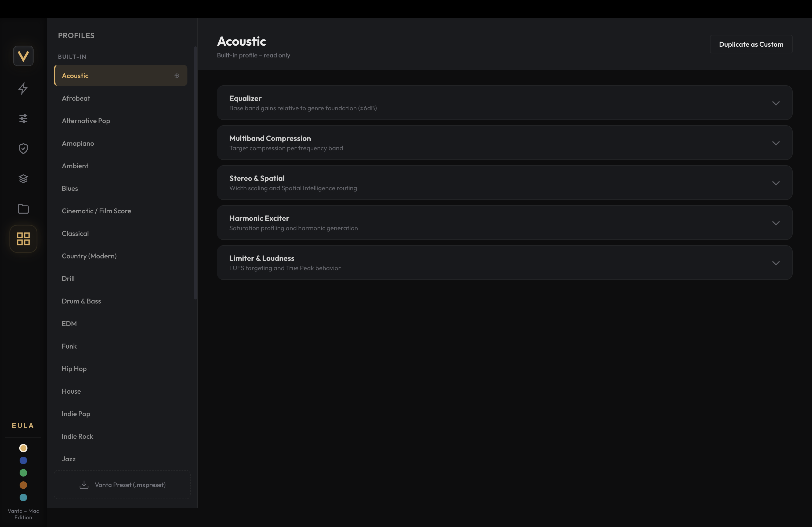Click the plus icon beside Acoustic profile
This screenshot has height=527, width=812.
[x=177, y=75]
